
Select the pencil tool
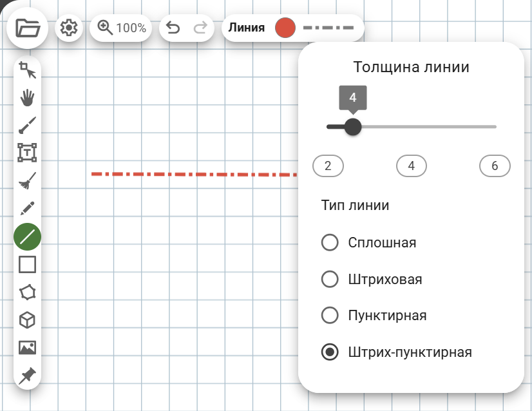[x=27, y=209]
